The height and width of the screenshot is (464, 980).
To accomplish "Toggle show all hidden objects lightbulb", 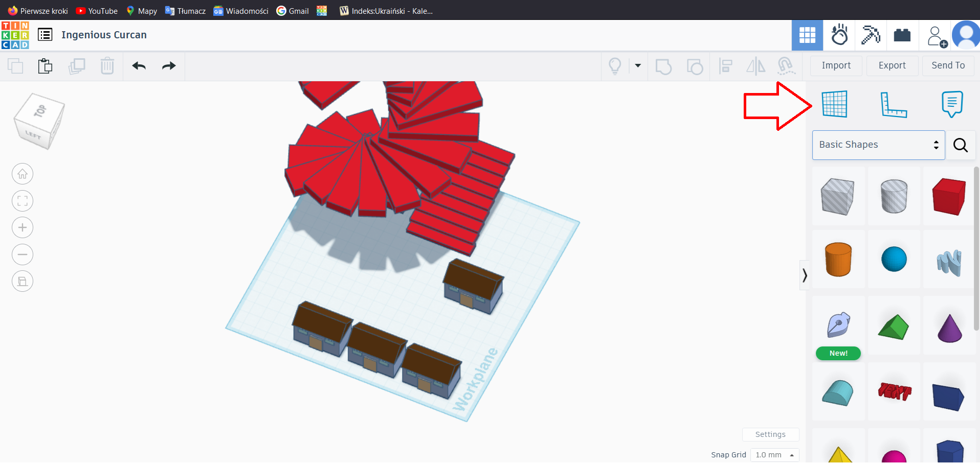I will pos(615,66).
